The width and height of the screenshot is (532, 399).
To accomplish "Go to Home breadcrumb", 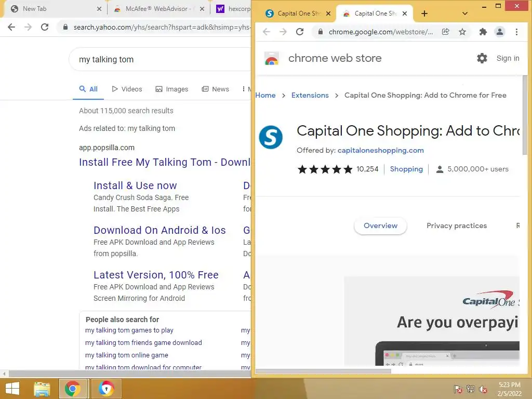I will (265, 96).
